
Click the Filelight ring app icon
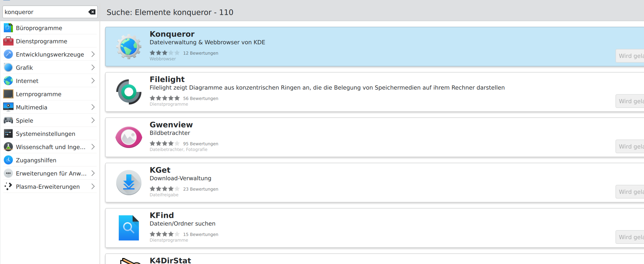tap(129, 92)
